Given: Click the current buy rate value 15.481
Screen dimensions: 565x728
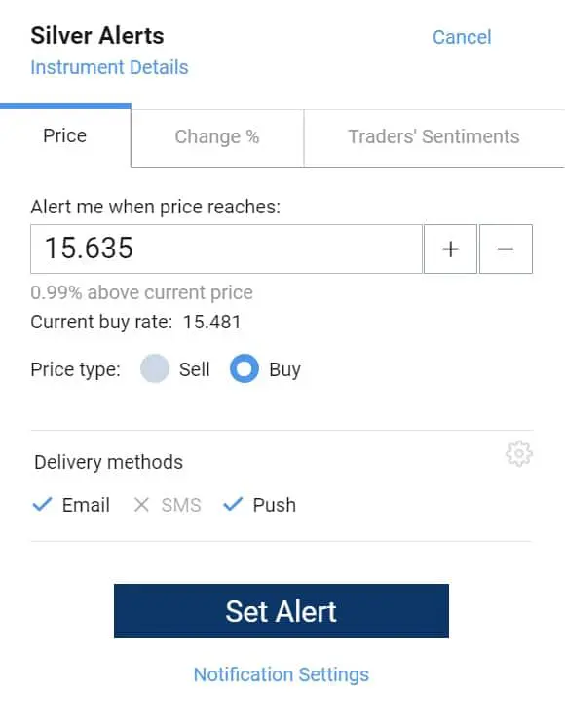Looking at the screenshot, I should tap(212, 323).
